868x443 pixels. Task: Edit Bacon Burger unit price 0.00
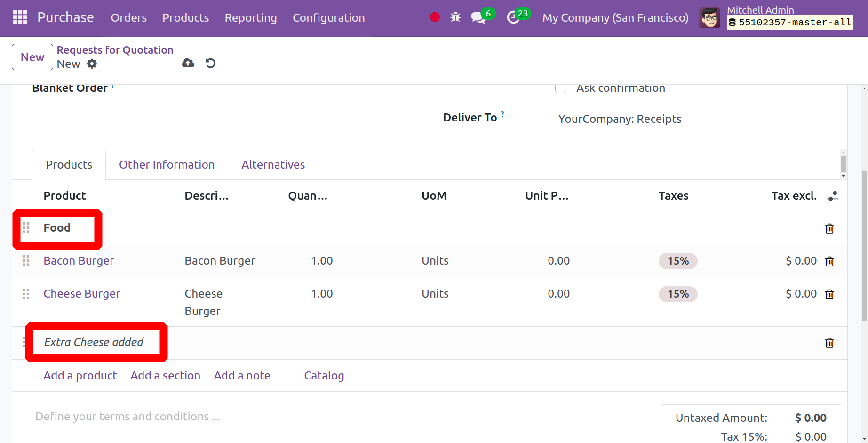559,261
